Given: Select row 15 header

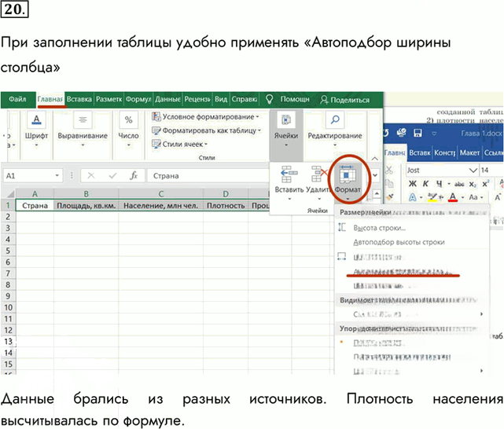Looking at the screenshot, I should (8, 364).
